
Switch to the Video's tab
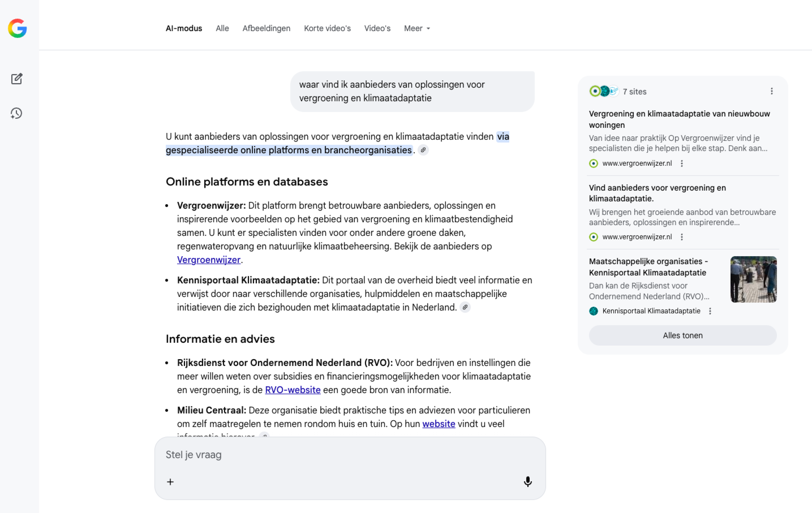[377, 28]
